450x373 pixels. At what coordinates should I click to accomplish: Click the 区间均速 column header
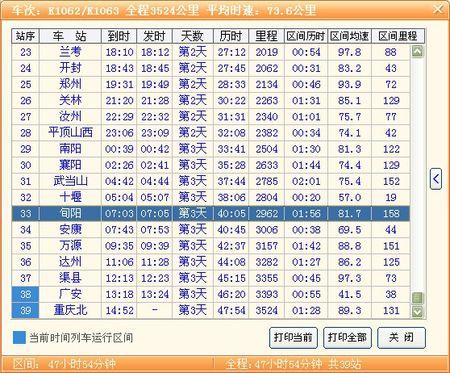(x=349, y=36)
